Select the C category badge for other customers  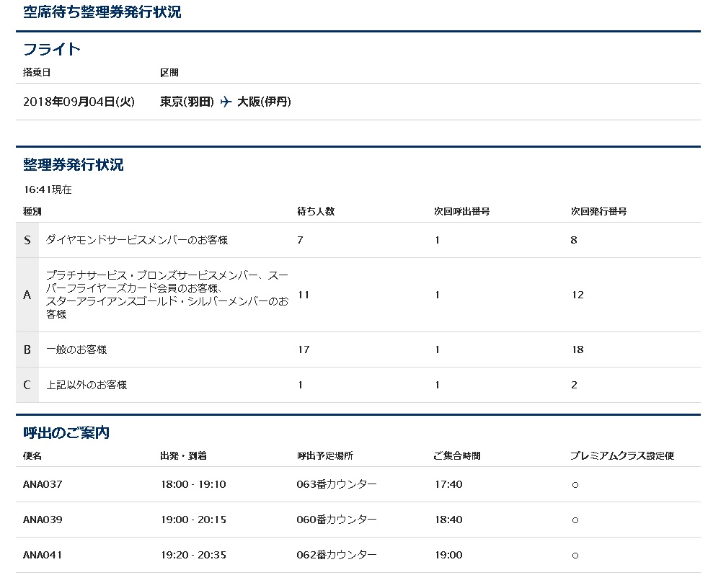pos(27,385)
